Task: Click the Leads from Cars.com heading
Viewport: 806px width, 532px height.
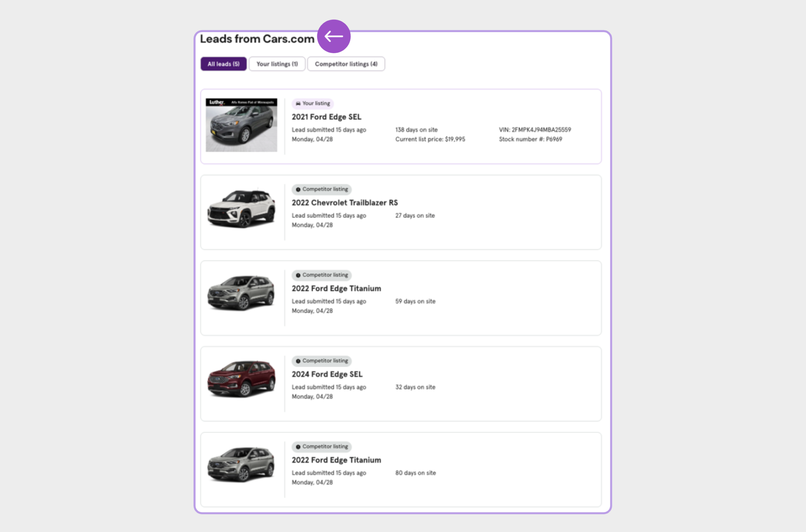Action: [257, 39]
